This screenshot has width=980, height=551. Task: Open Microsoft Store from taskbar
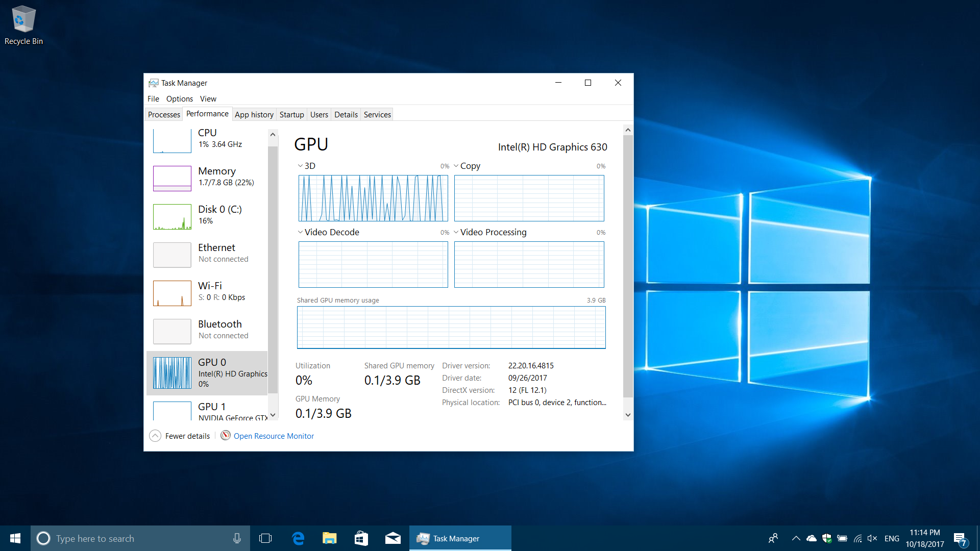coord(361,538)
